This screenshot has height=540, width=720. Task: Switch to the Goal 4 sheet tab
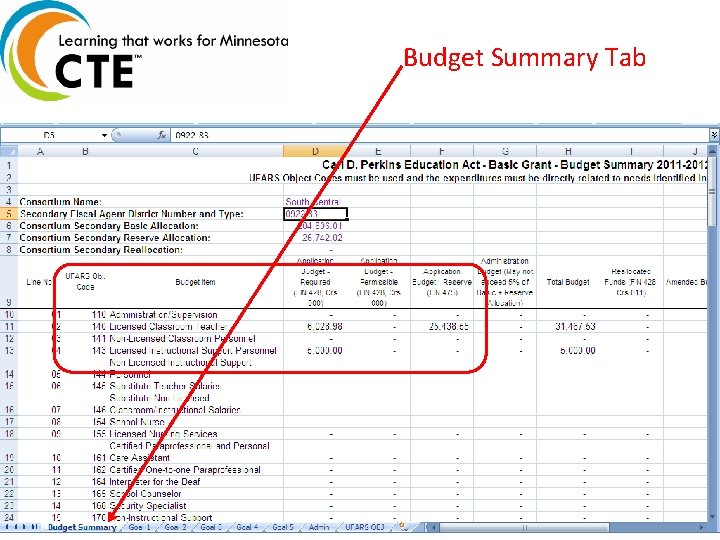coord(247,527)
